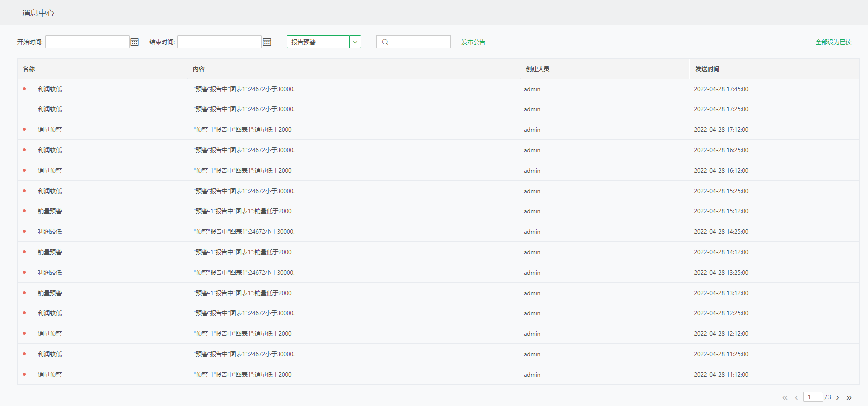
Task: Click the 发布公告 link
Action: point(473,42)
